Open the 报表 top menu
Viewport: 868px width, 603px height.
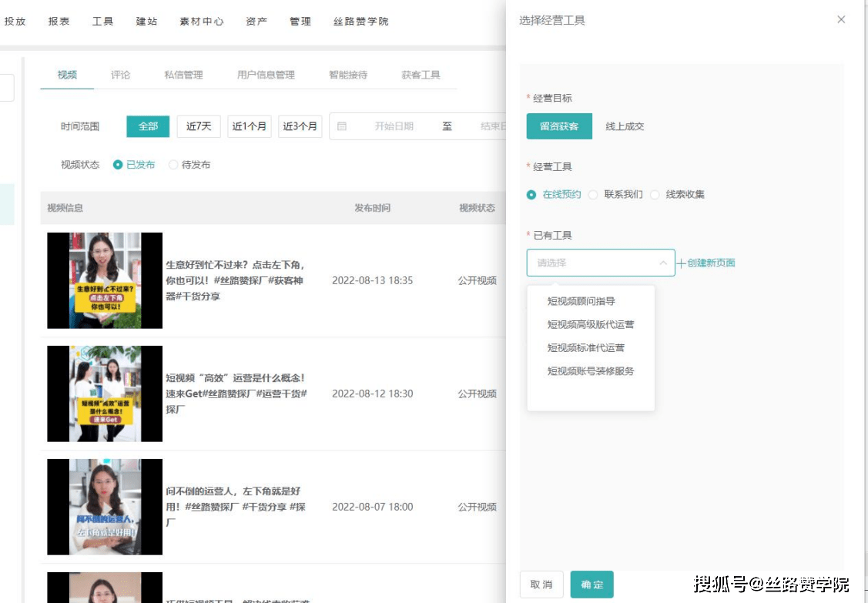(x=59, y=21)
